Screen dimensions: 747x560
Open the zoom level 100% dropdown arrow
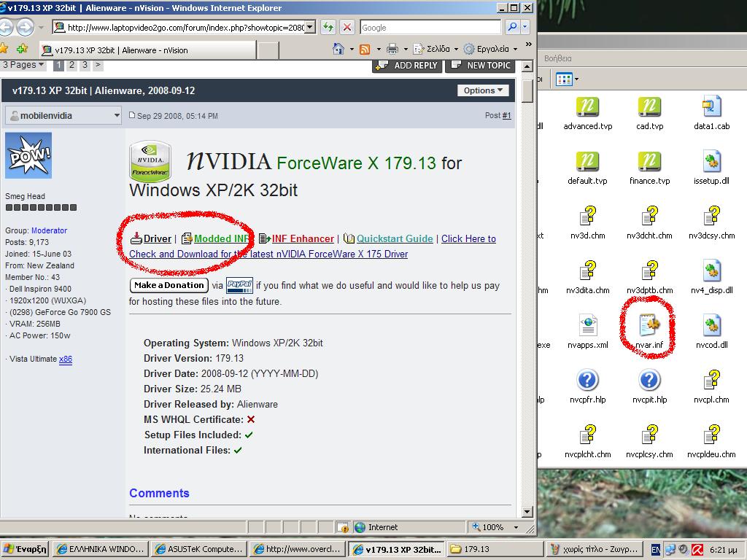click(516, 527)
